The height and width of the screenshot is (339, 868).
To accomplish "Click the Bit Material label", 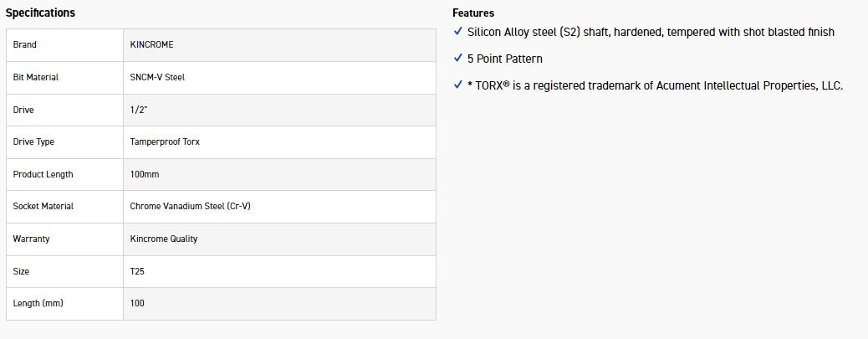I will click(x=36, y=77).
